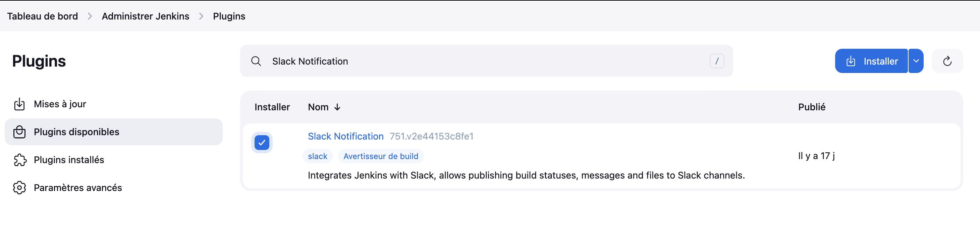Click the Nom column sort arrow

click(x=337, y=108)
